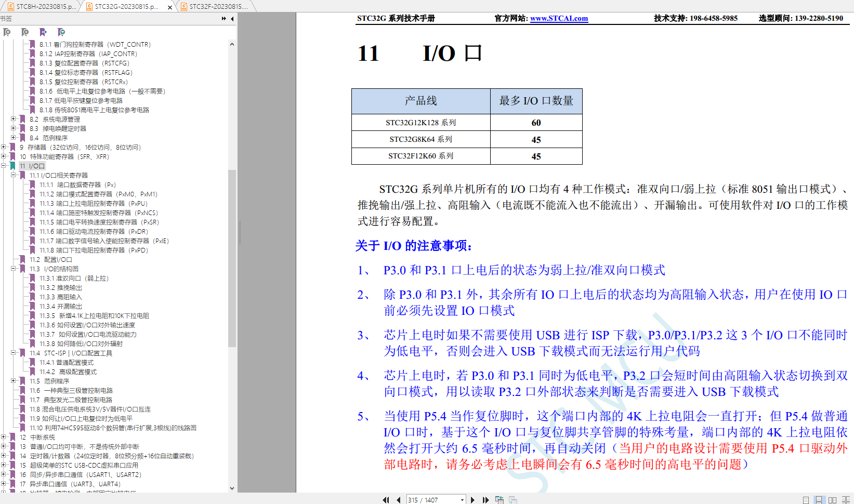854x504 pixels.
Task: Click the 最多 I/O 口数量 table header
Action: [536, 101]
